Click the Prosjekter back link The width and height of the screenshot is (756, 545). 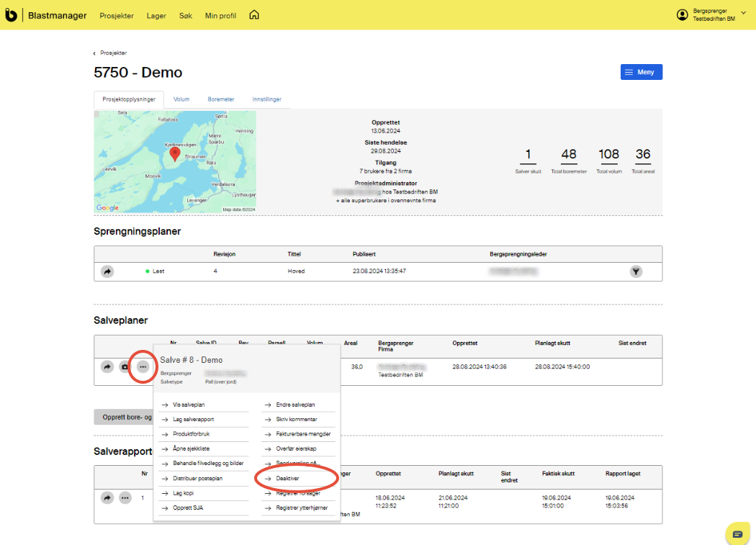click(113, 53)
